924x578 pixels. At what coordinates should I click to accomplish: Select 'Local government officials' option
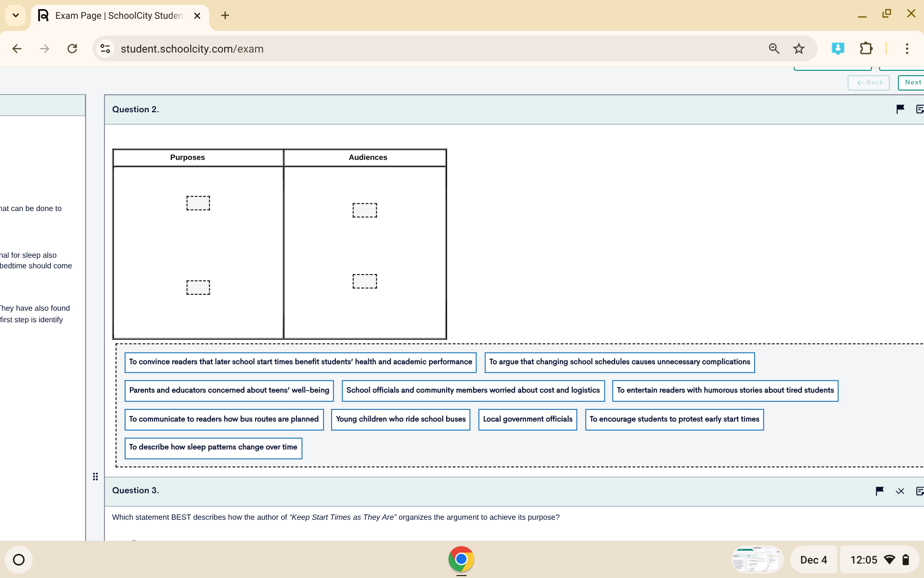527,420
